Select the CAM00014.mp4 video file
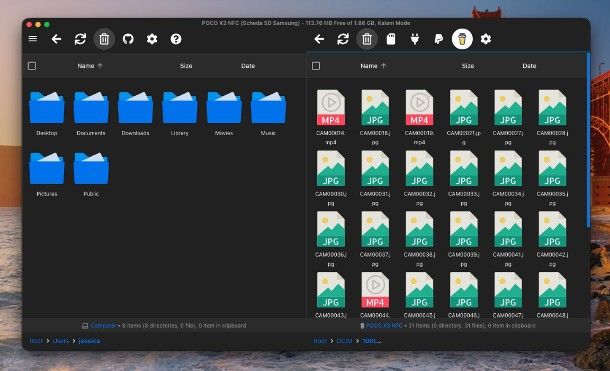This screenshot has width=610, height=371. tap(331, 117)
